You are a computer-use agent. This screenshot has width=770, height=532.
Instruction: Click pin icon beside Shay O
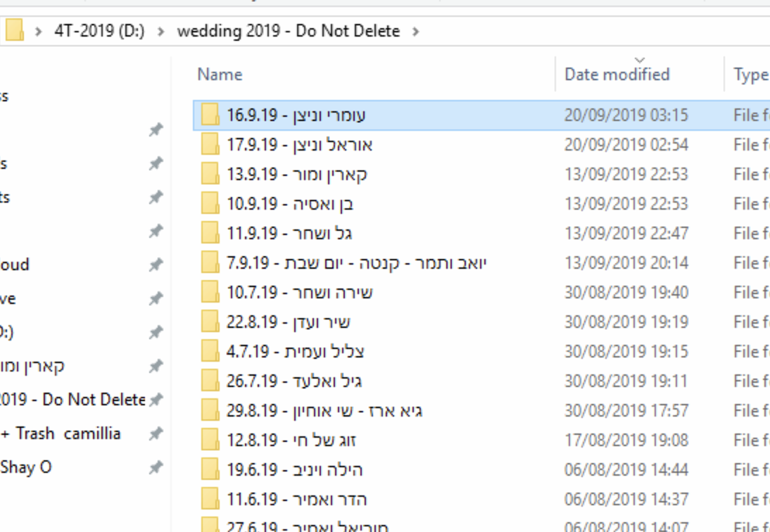(156, 467)
